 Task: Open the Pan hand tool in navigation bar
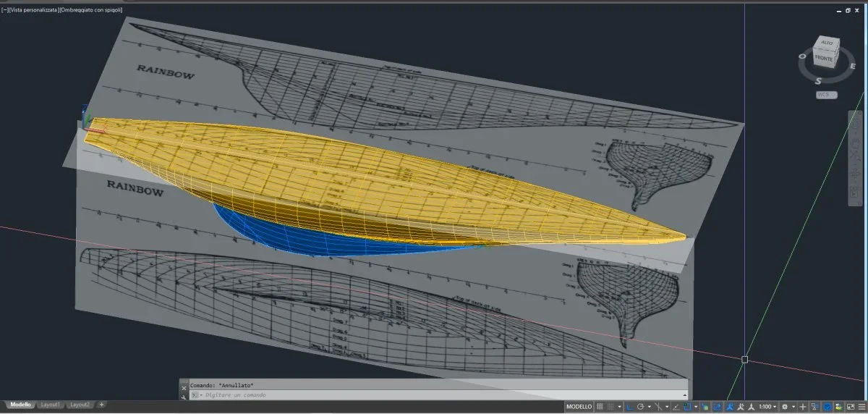[x=854, y=142]
